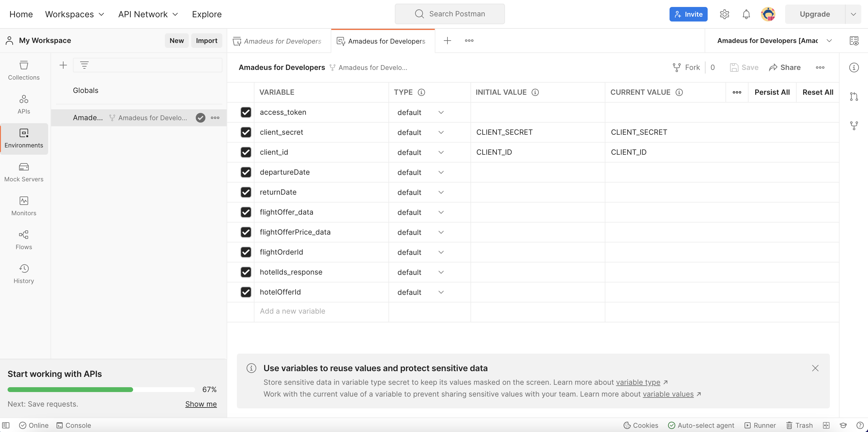Open Mock Servers section
This screenshot has width=868, height=432.
24,172
